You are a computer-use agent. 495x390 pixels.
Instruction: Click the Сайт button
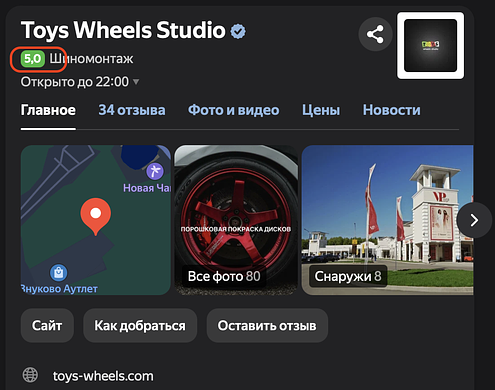click(x=47, y=325)
